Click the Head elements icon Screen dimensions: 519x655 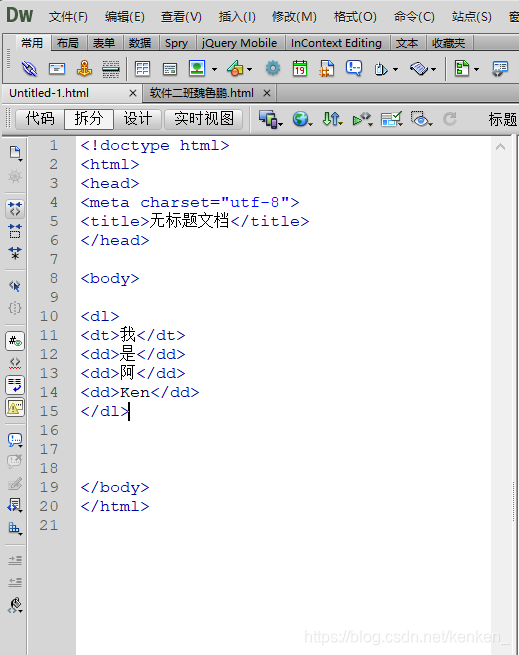[x=381, y=69]
